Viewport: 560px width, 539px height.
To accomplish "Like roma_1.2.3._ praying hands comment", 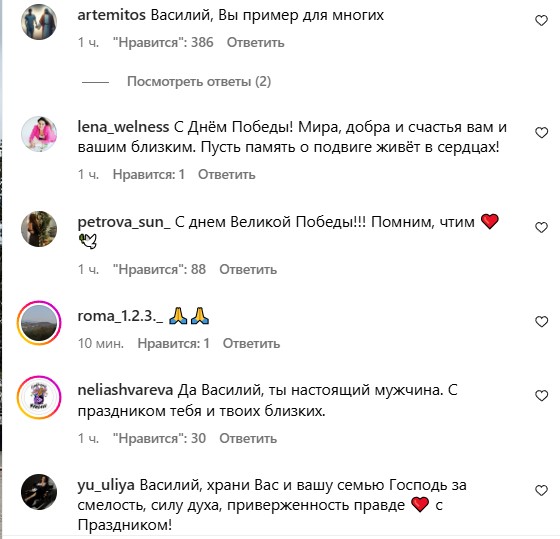I will [x=541, y=322].
